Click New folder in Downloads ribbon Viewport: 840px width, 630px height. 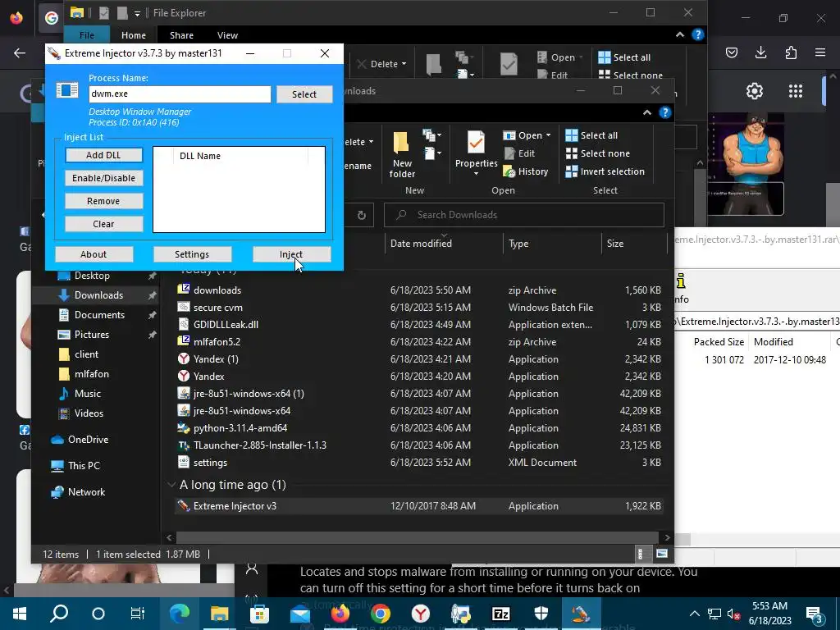[x=402, y=155]
